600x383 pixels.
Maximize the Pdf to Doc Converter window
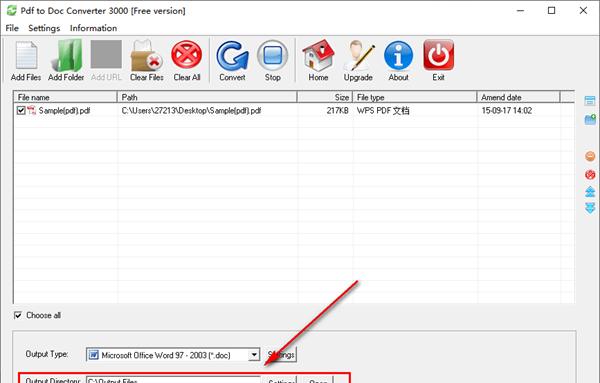[x=551, y=11]
